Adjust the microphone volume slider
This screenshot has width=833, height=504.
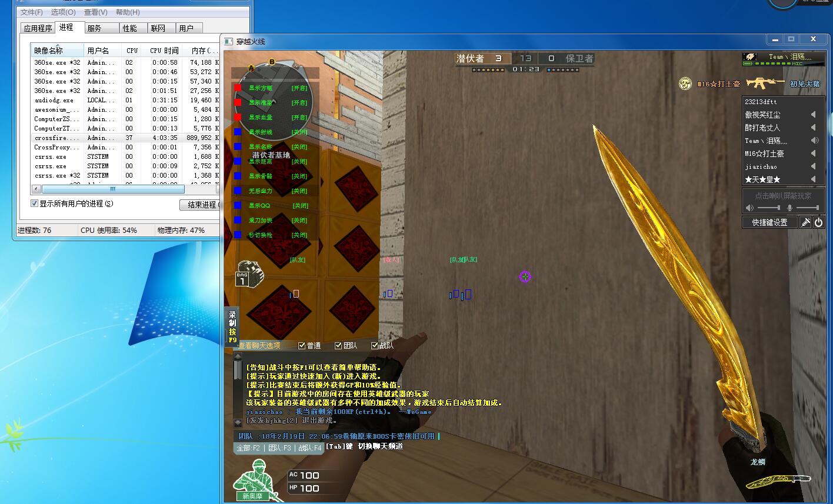[x=808, y=208]
